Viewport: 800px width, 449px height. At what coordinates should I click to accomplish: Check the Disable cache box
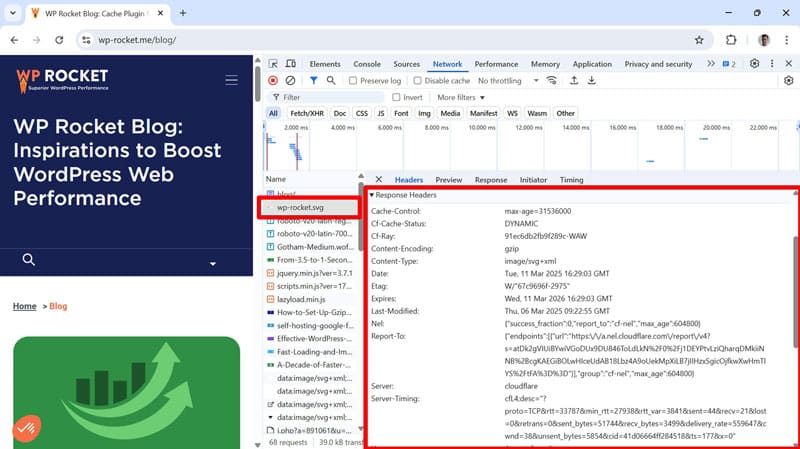[417, 81]
